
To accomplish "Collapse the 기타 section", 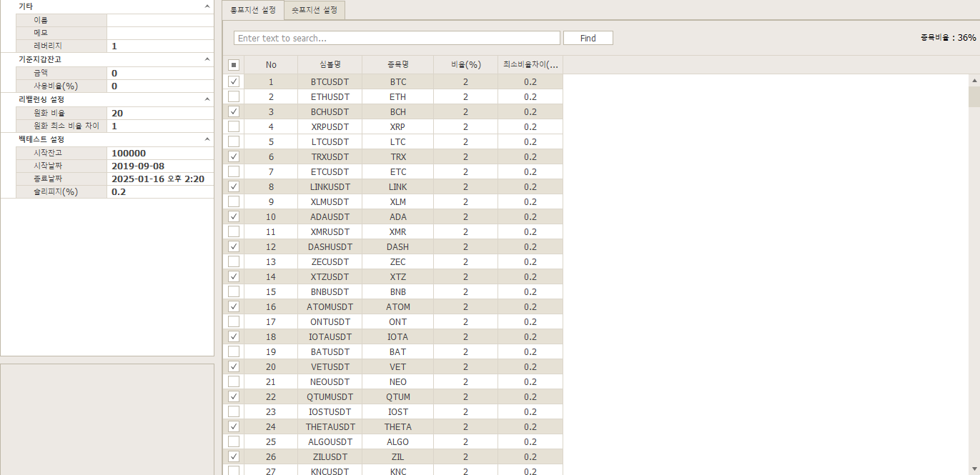I will point(207,6).
